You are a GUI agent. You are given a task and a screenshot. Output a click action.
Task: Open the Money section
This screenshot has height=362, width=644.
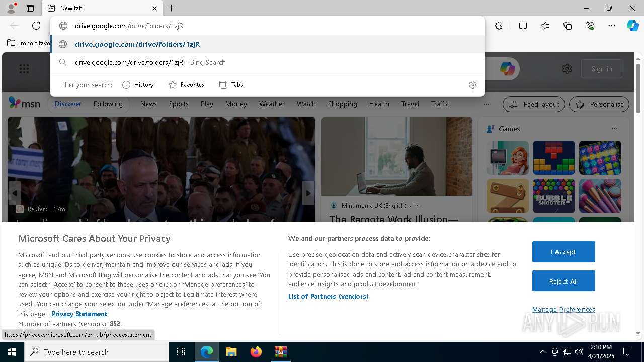coord(236,104)
